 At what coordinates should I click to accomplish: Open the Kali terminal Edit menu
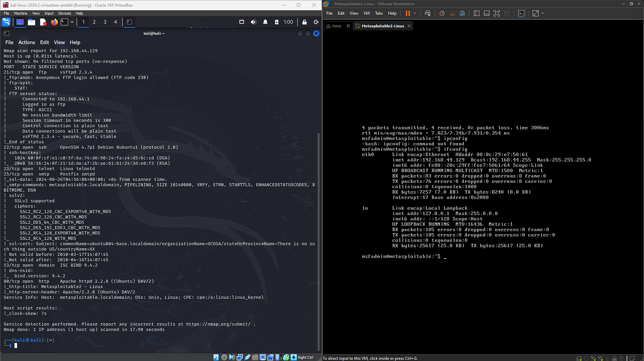[x=45, y=43]
